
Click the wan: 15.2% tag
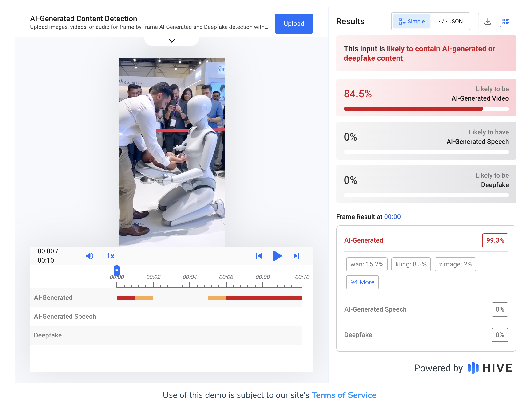point(366,264)
